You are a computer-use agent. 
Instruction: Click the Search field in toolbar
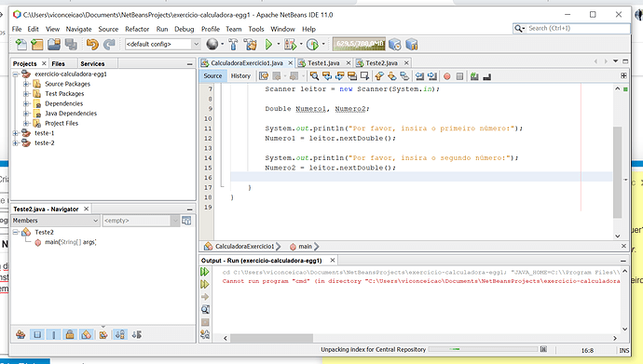point(571,28)
